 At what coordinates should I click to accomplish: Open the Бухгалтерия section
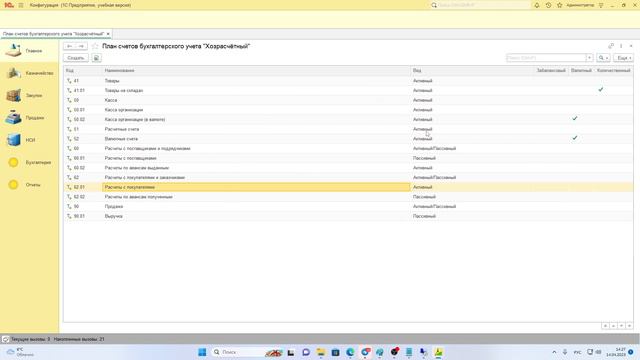click(x=29, y=162)
